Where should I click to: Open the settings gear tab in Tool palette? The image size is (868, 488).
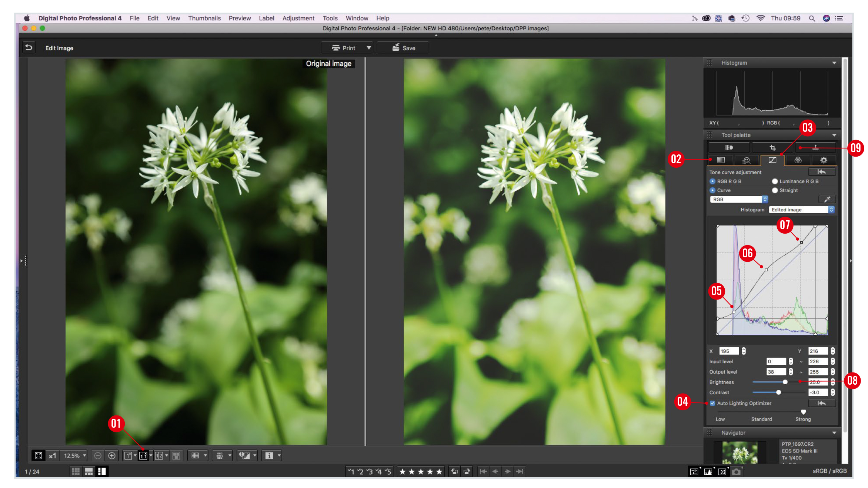point(824,160)
